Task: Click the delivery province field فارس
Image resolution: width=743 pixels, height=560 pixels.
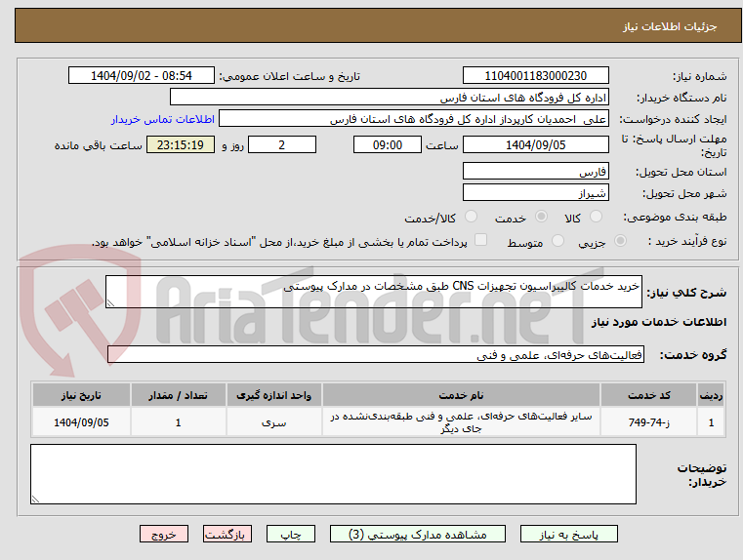Action: pos(535,171)
